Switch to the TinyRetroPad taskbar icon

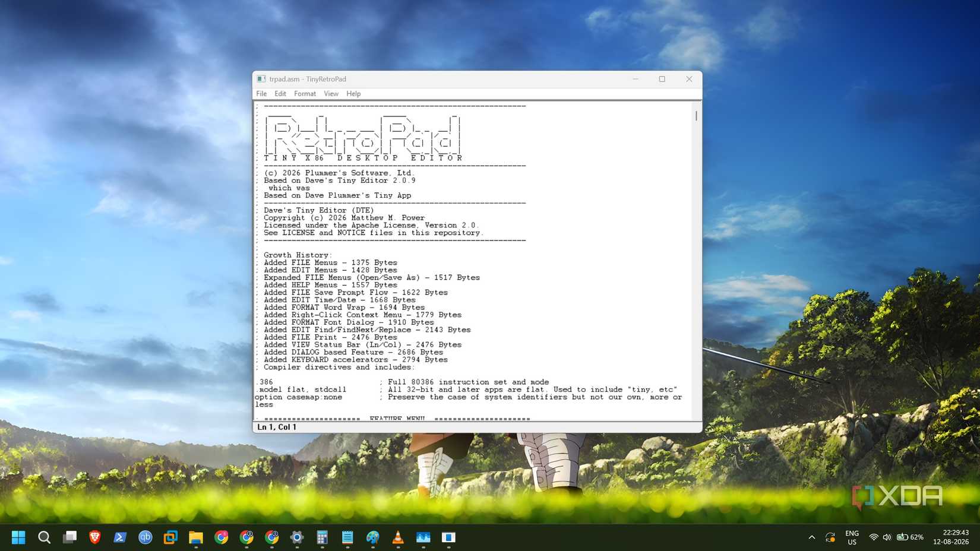[448, 537]
